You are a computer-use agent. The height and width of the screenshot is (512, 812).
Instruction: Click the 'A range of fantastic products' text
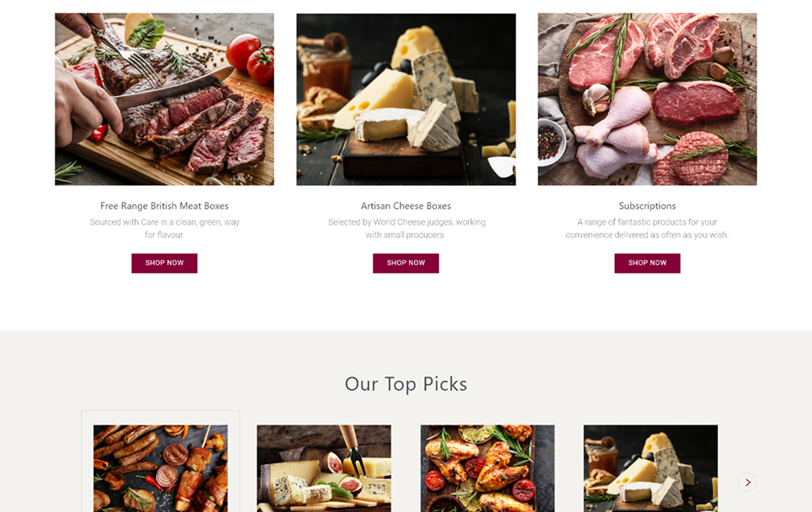647,228
